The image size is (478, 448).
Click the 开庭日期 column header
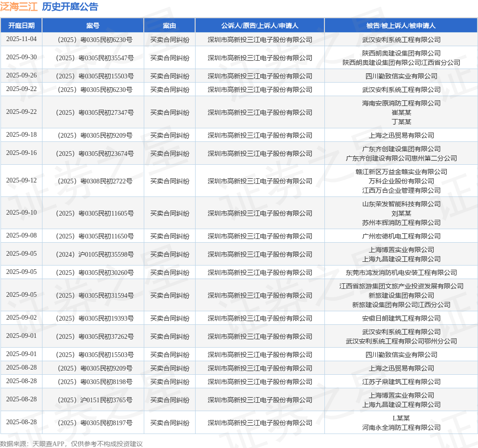[21, 26]
